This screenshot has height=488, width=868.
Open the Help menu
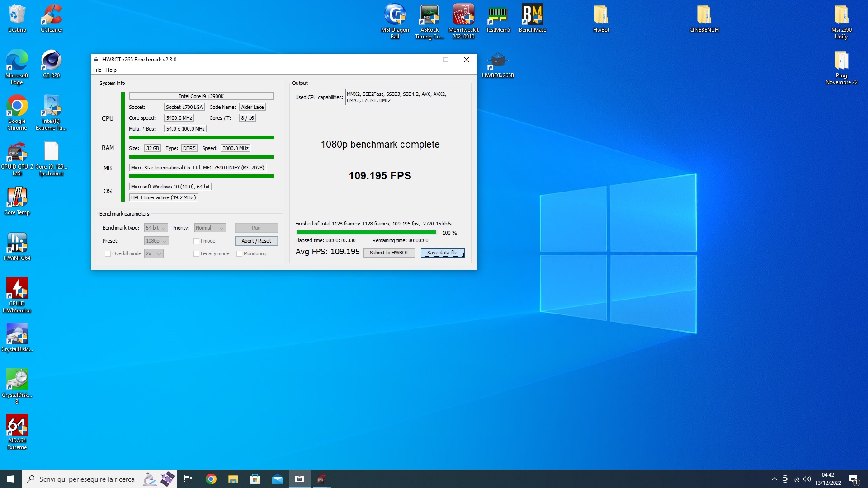[x=111, y=70]
